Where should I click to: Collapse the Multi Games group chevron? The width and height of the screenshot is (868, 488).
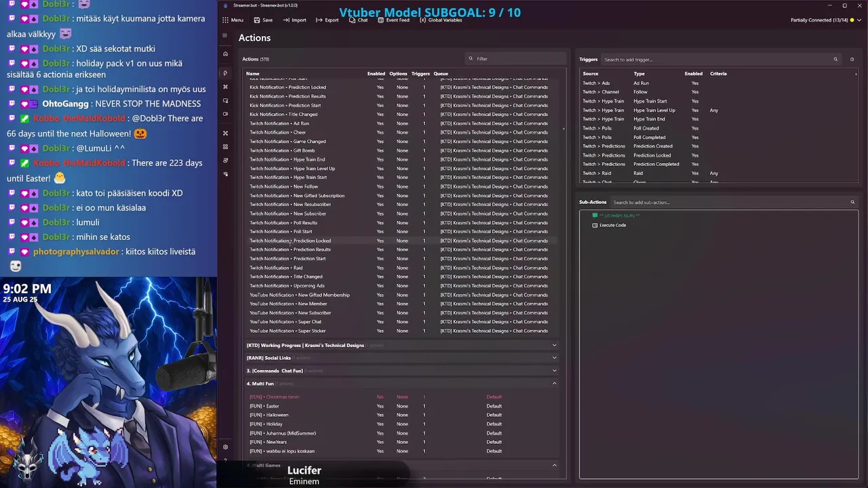tap(554, 465)
